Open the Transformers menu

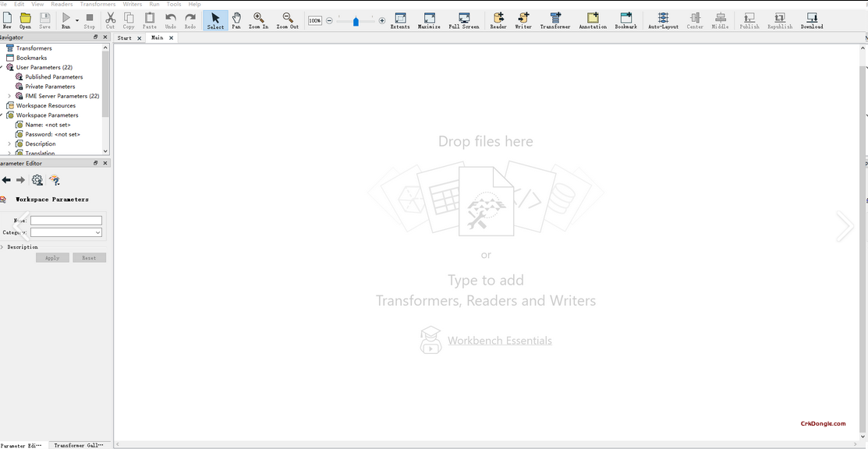click(97, 3)
